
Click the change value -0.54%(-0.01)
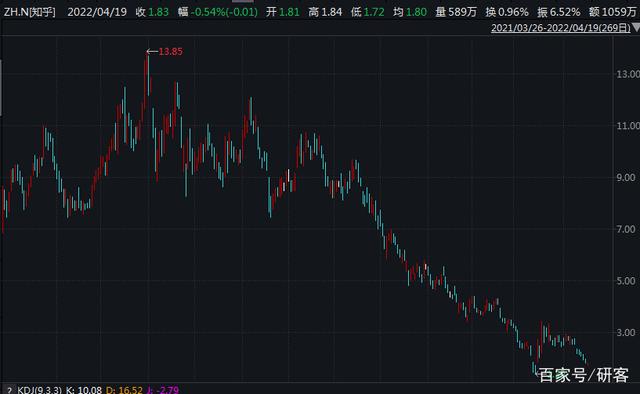[x=224, y=12]
